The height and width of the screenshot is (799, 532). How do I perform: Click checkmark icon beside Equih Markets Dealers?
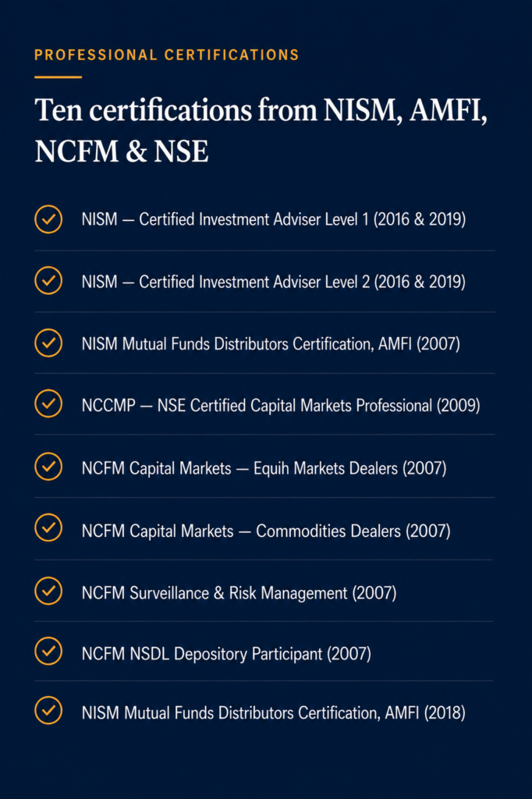pos(48,467)
